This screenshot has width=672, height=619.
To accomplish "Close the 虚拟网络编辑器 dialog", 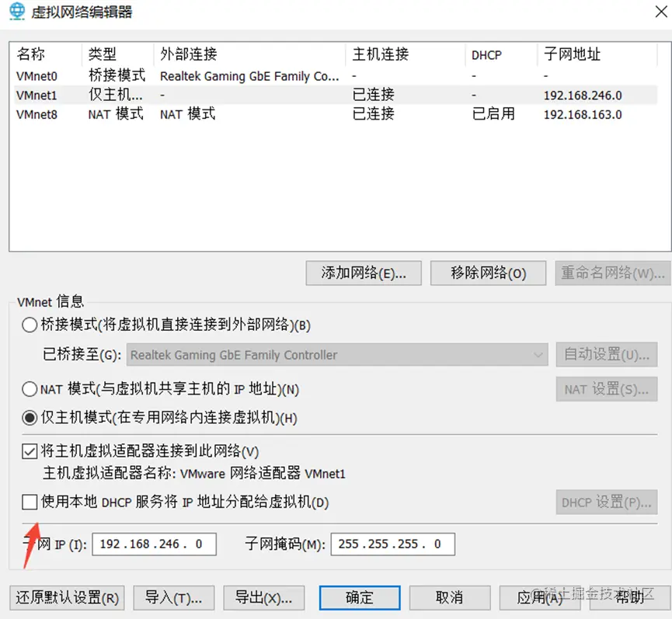I will click(x=661, y=12).
